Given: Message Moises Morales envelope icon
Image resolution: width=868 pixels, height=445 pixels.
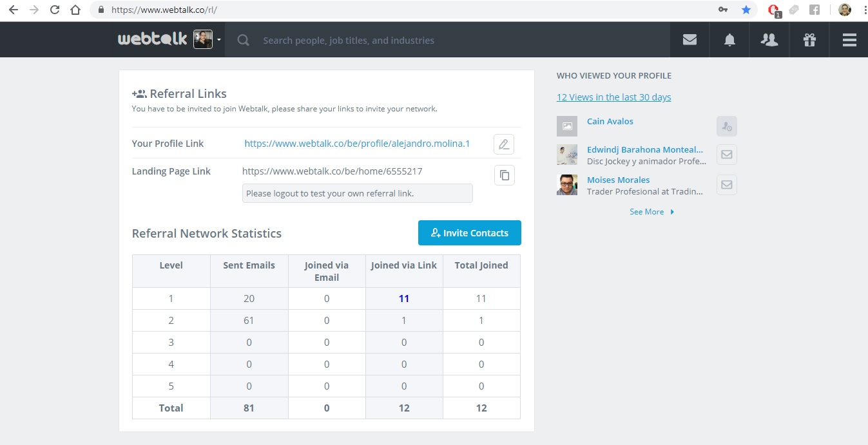Looking at the screenshot, I should pyautogui.click(x=727, y=185).
